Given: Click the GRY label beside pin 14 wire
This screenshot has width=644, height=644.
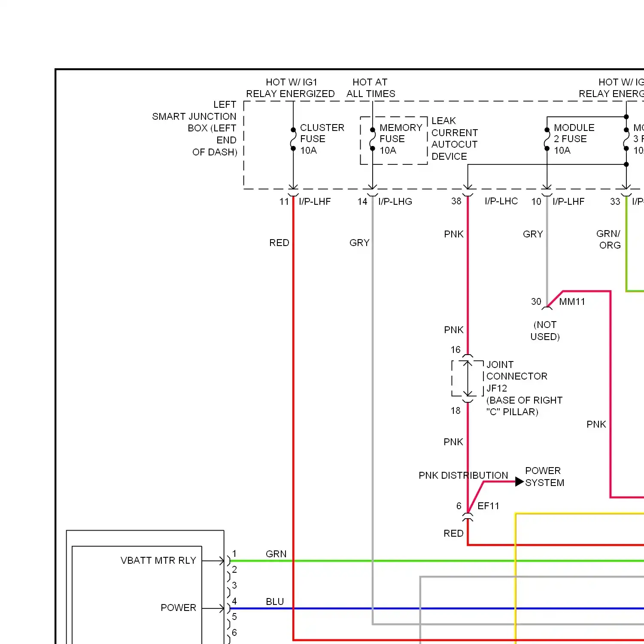Looking at the screenshot, I should point(359,243).
